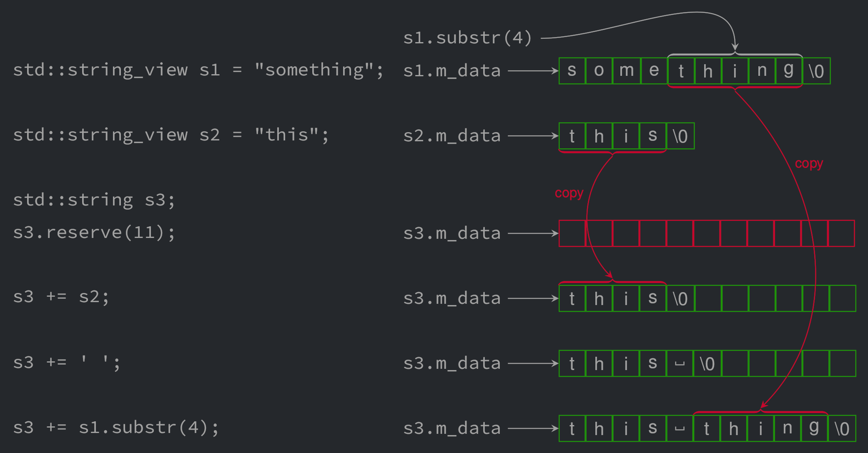
Task: Click the null terminator after something
Action: (x=816, y=70)
